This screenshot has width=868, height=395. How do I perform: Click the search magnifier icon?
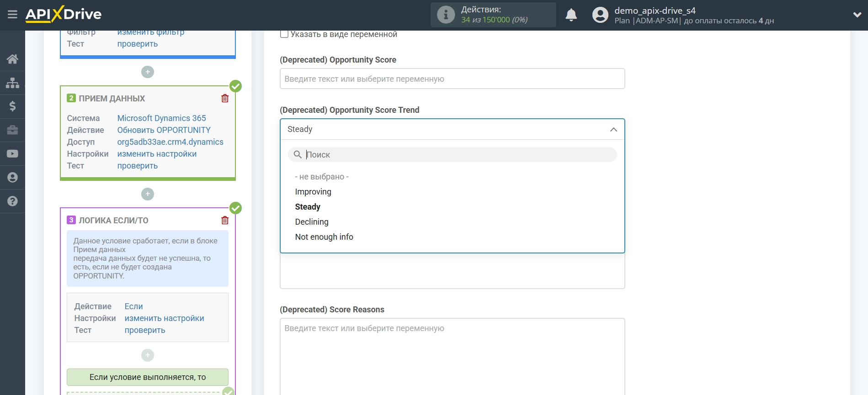(x=298, y=155)
